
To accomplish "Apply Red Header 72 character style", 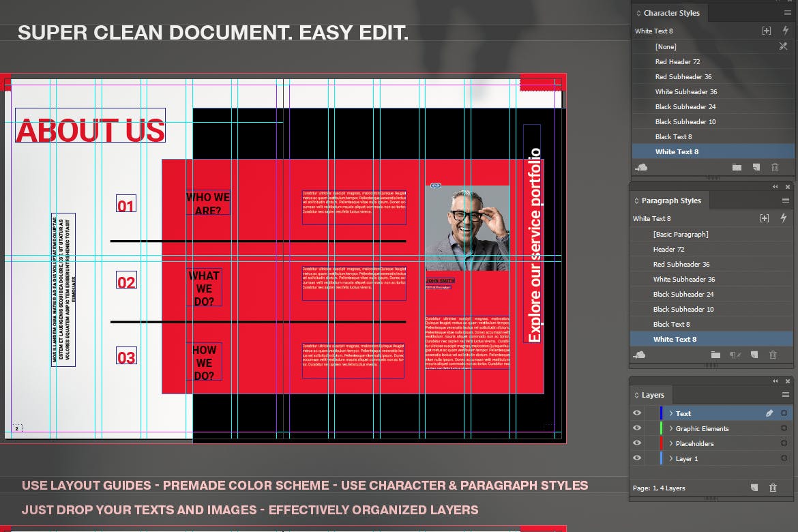I will tap(677, 61).
